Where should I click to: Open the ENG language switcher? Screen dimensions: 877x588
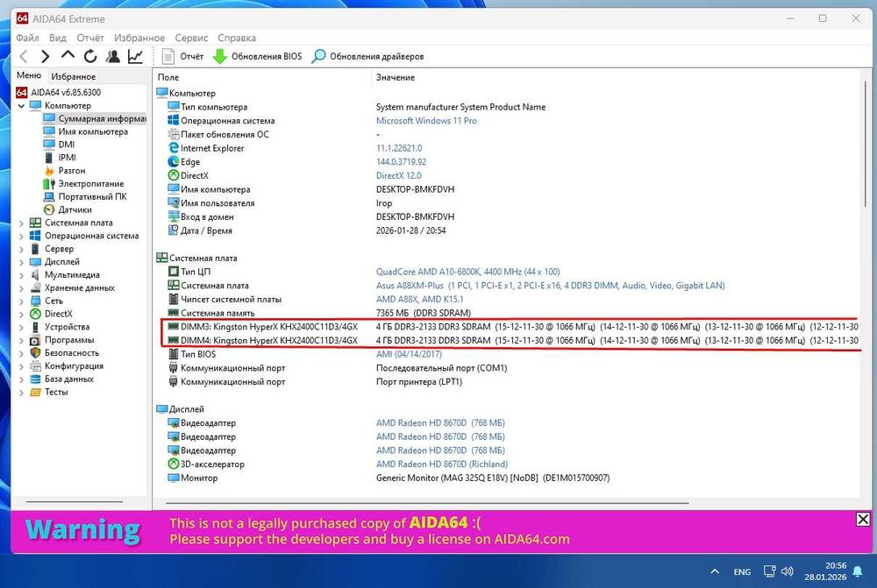pyautogui.click(x=742, y=572)
